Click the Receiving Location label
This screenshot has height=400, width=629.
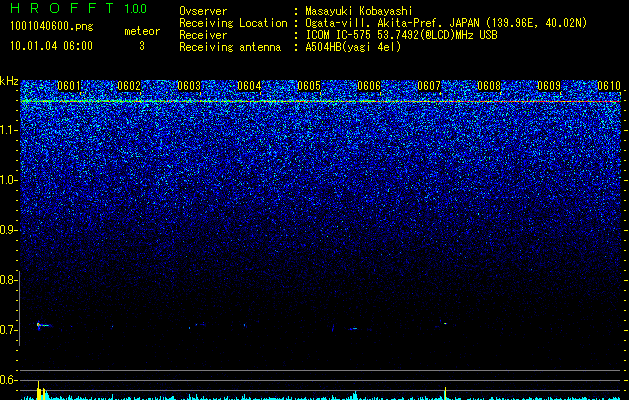point(233,23)
